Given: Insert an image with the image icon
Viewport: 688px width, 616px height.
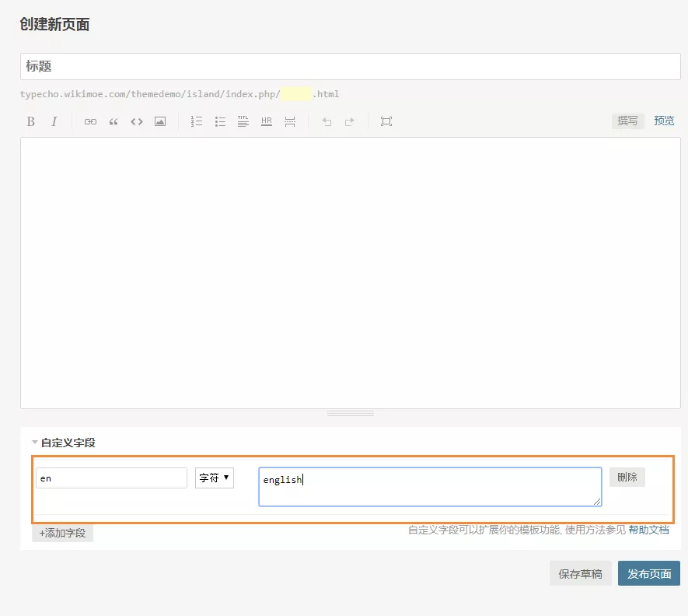Looking at the screenshot, I should click(159, 121).
